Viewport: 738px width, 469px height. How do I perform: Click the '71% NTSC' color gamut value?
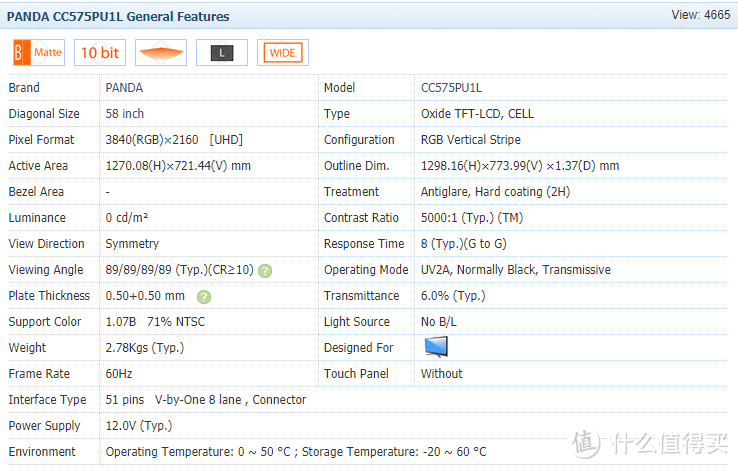tap(176, 322)
